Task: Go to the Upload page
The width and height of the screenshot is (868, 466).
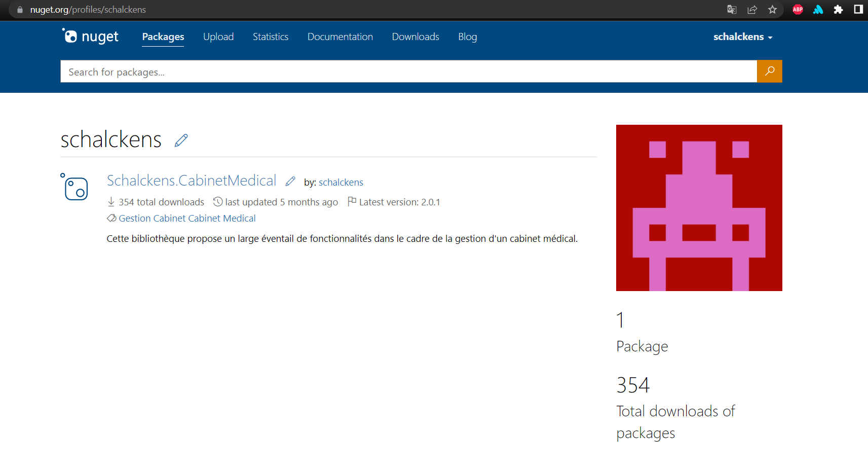Action: 218,37
